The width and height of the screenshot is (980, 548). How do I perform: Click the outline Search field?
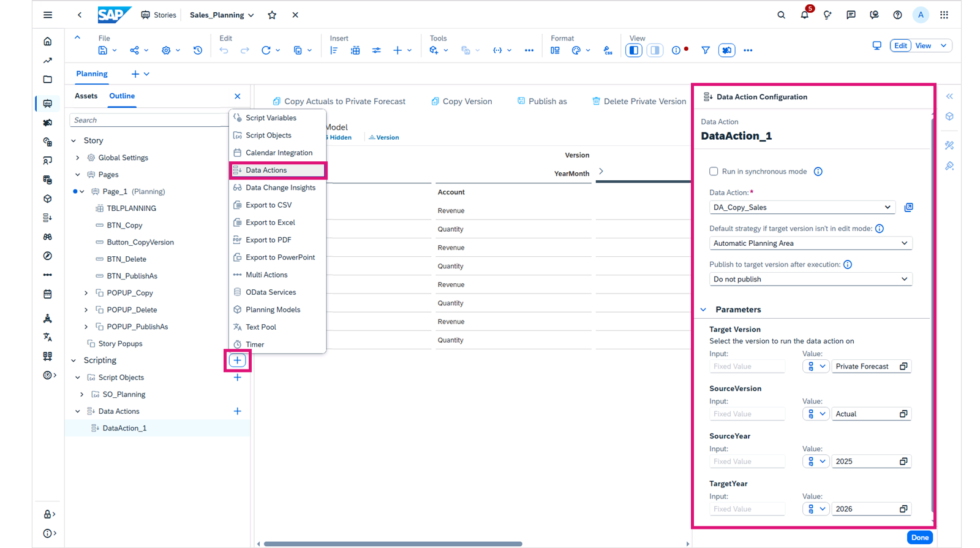coord(149,120)
